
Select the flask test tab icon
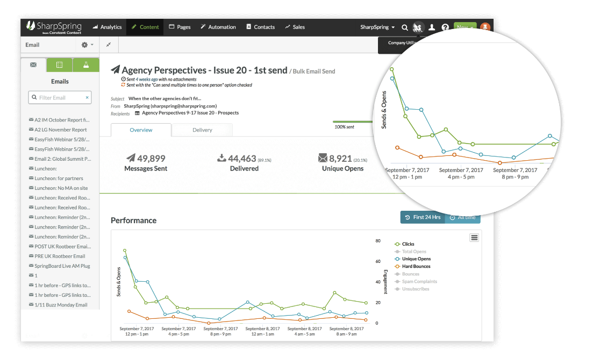(x=85, y=65)
